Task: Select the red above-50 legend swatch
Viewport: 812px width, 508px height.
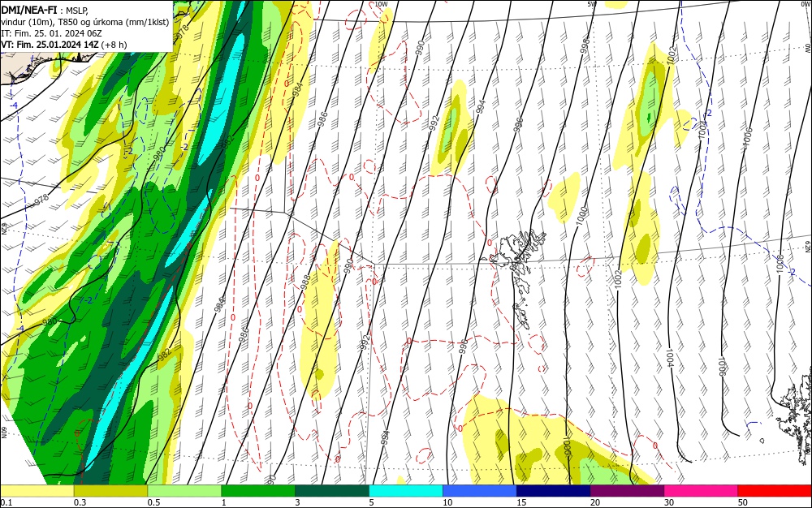Action: [775, 491]
